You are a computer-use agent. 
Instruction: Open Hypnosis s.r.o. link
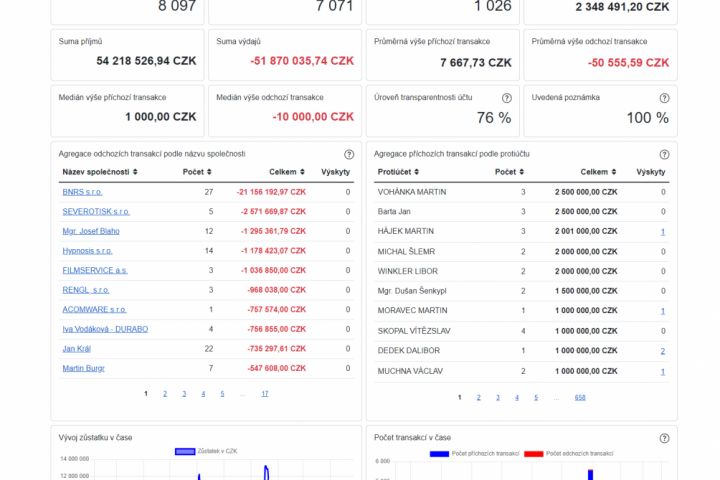point(87,251)
